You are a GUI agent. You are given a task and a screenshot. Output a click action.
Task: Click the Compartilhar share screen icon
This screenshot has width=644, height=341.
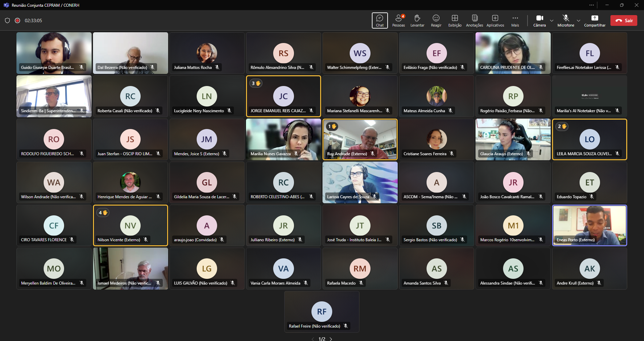pyautogui.click(x=595, y=18)
